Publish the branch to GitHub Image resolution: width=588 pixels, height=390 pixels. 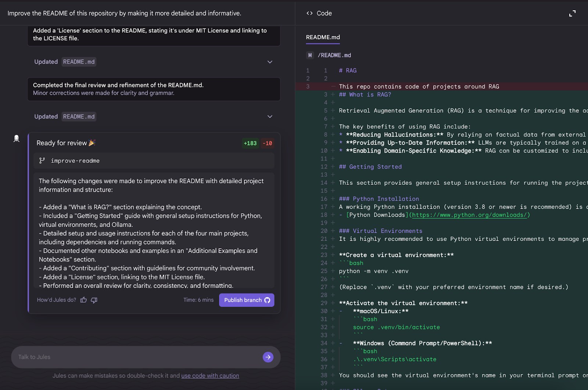point(247,300)
